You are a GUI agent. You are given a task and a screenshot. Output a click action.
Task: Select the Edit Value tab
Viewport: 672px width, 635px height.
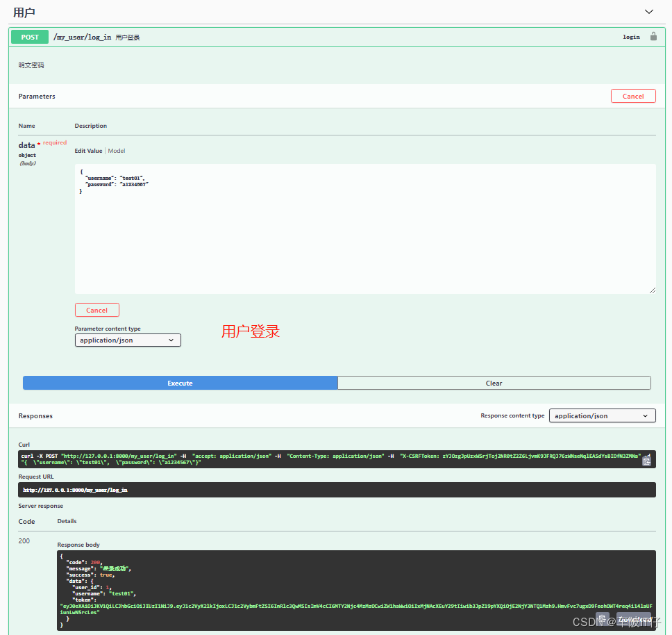pyautogui.click(x=87, y=151)
